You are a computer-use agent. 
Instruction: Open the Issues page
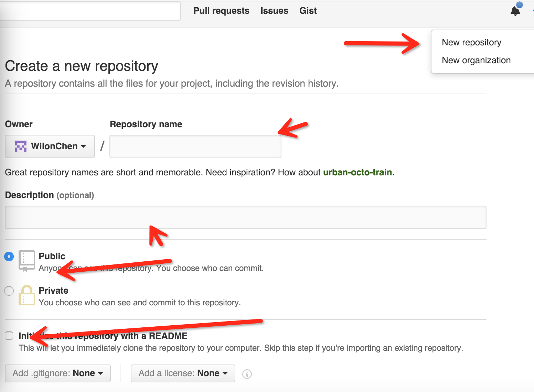[274, 11]
